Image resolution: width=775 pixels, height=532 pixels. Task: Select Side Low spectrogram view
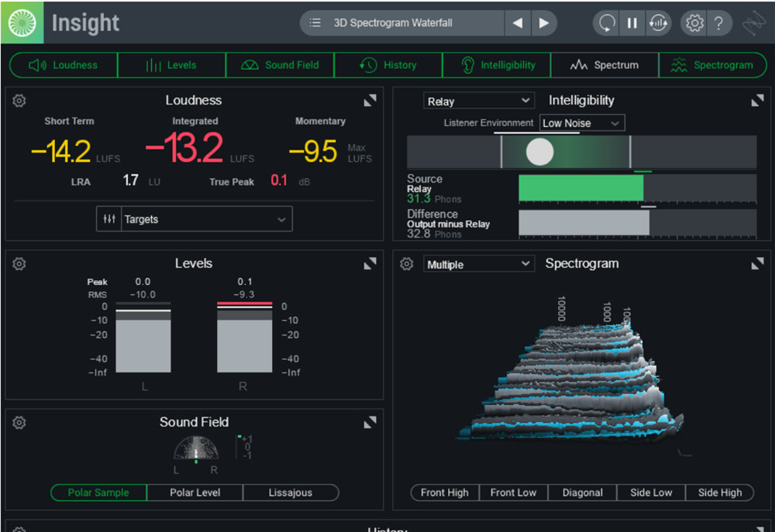(651, 493)
